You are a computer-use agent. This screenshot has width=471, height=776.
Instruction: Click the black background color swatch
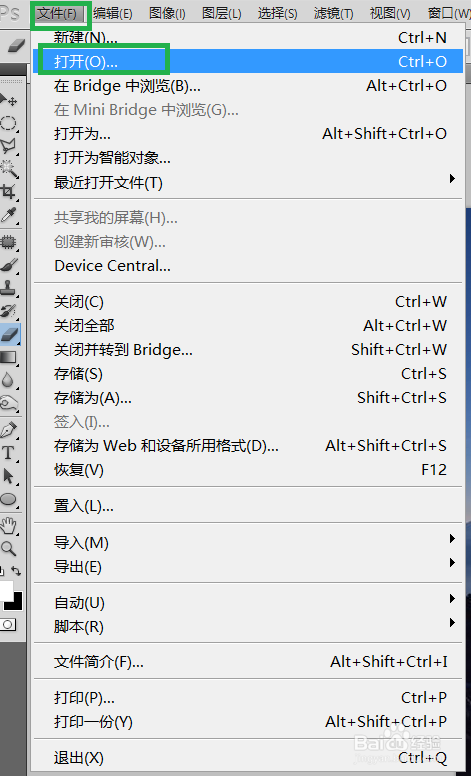click(x=15, y=603)
